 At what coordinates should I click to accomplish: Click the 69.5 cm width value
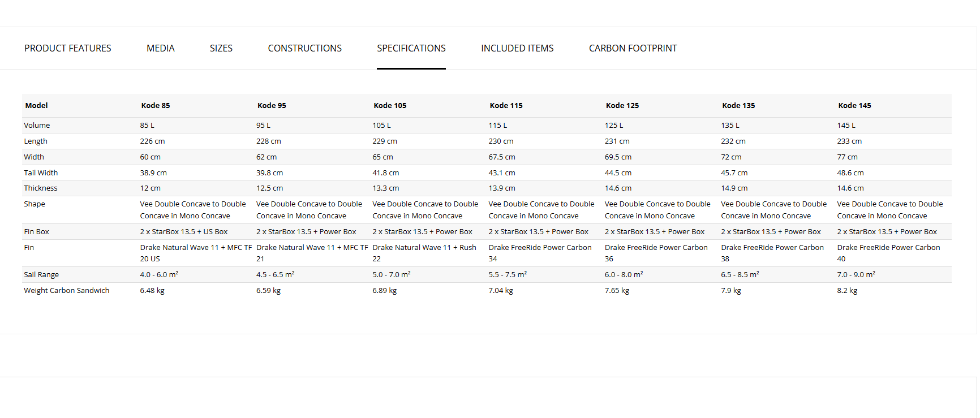click(x=618, y=157)
